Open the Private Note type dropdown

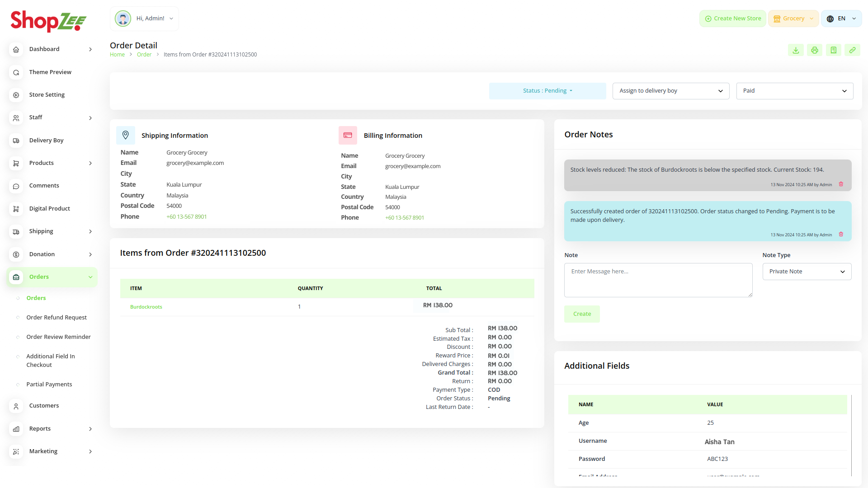[x=807, y=272]
